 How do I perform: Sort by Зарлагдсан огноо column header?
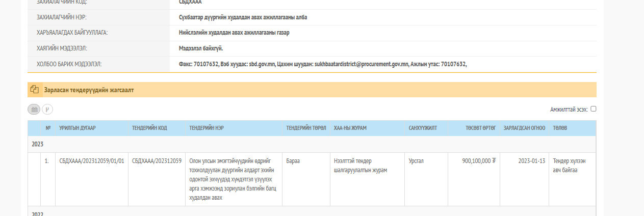[x=524, y=128]
